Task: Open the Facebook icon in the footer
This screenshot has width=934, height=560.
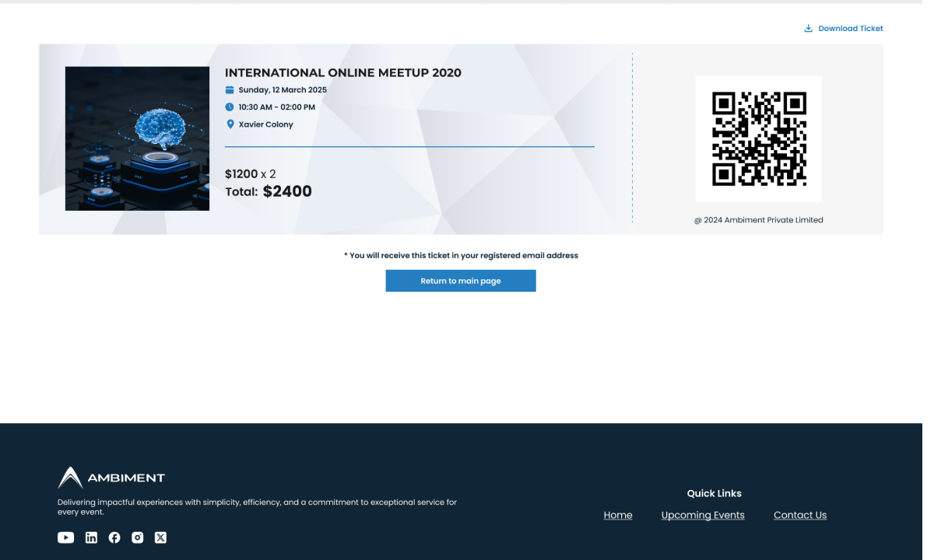Action: pos(114,537)
